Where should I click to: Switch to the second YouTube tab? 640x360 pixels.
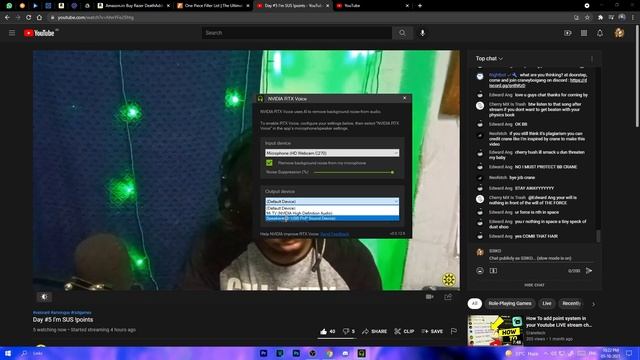tap(372, 6)
